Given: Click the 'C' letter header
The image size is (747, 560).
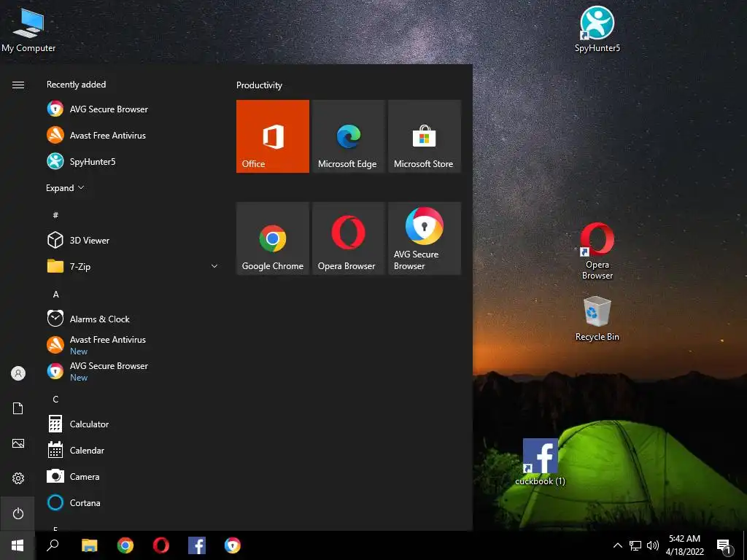Looking at the screenshot, I should click(x=55, y=399).
